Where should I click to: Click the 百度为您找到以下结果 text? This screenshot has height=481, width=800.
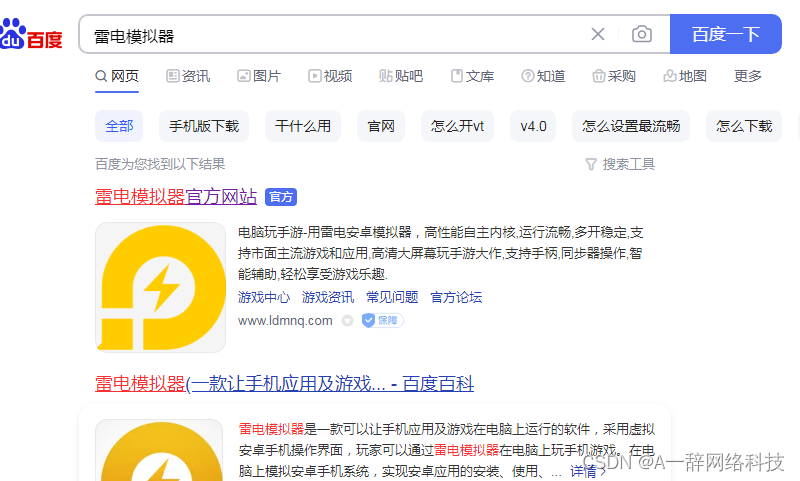pyautogui.click(x=160, y=164)
